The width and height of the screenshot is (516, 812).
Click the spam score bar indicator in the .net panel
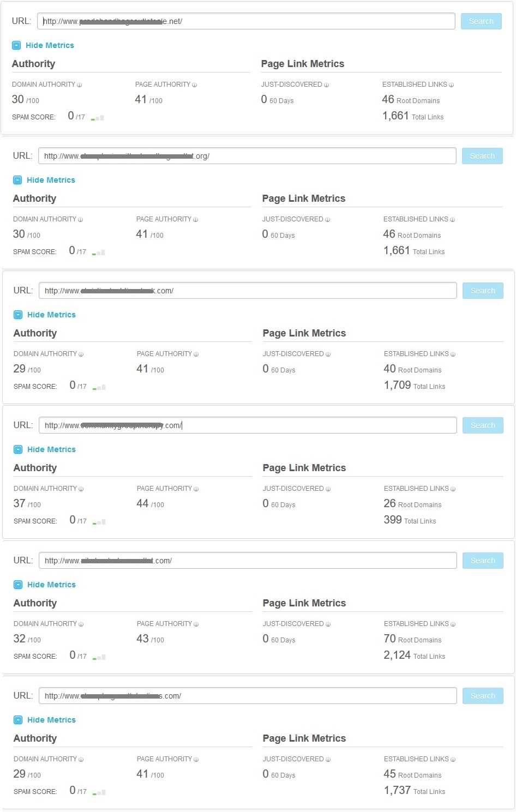98,117
